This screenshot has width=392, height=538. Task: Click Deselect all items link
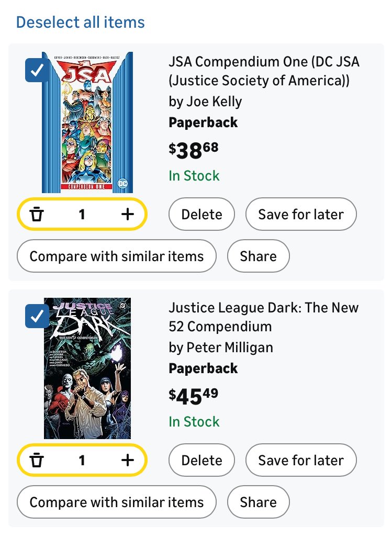(x=80, y=23)
